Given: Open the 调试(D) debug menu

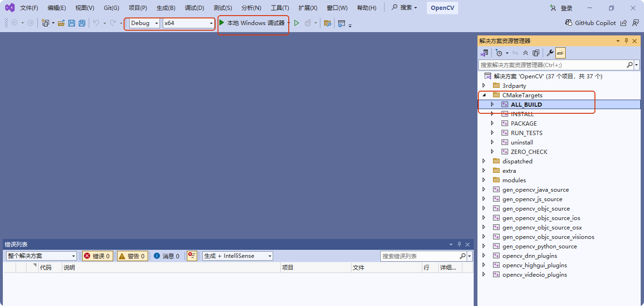Looking at the screenshot, I should [x=194, y=8].
